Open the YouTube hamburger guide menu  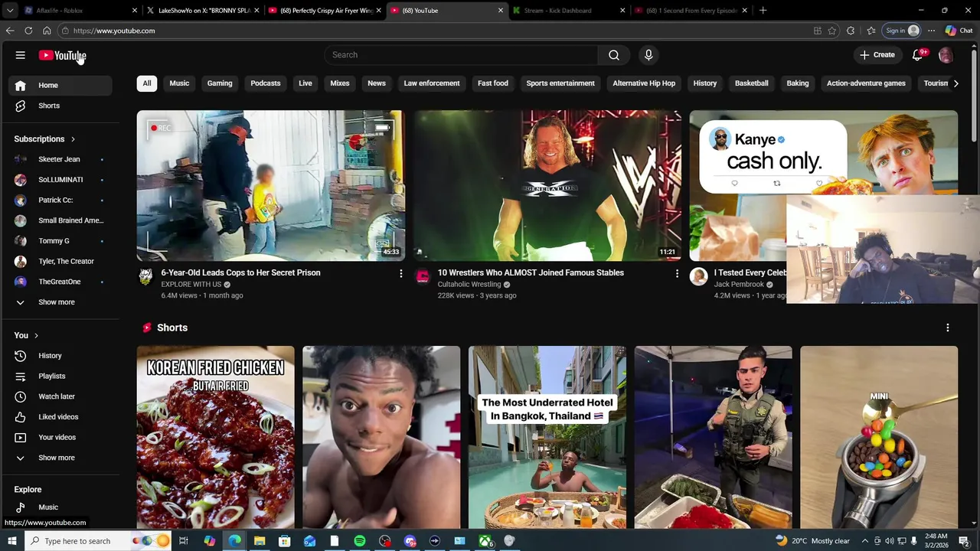click(21, 55)
